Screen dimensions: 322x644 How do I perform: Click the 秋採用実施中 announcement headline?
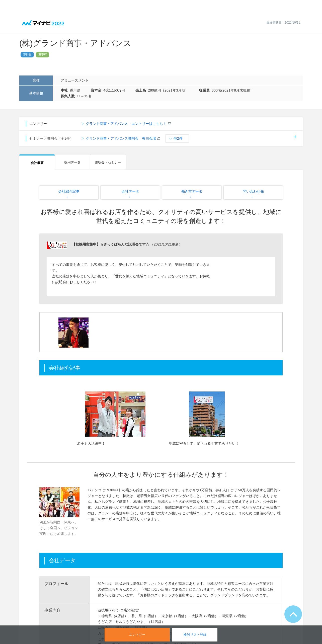pos(111,244)
